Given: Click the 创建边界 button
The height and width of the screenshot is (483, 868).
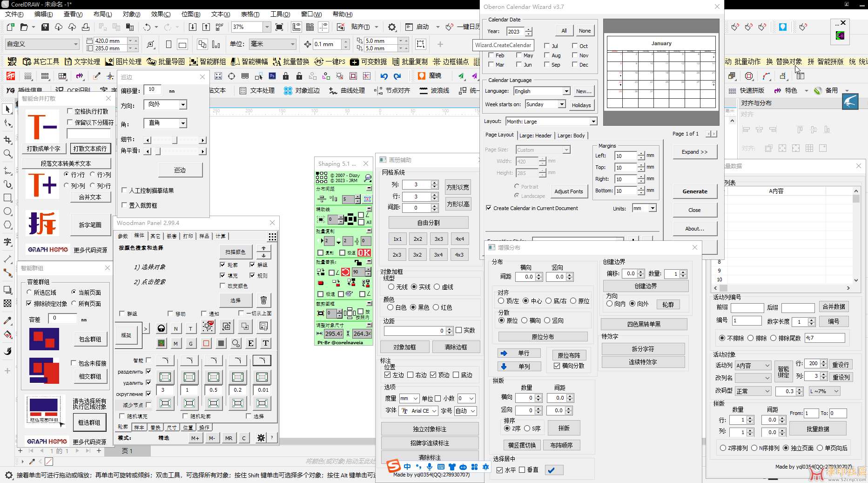Looking at the screenshot, I should (x=646, y=286).
